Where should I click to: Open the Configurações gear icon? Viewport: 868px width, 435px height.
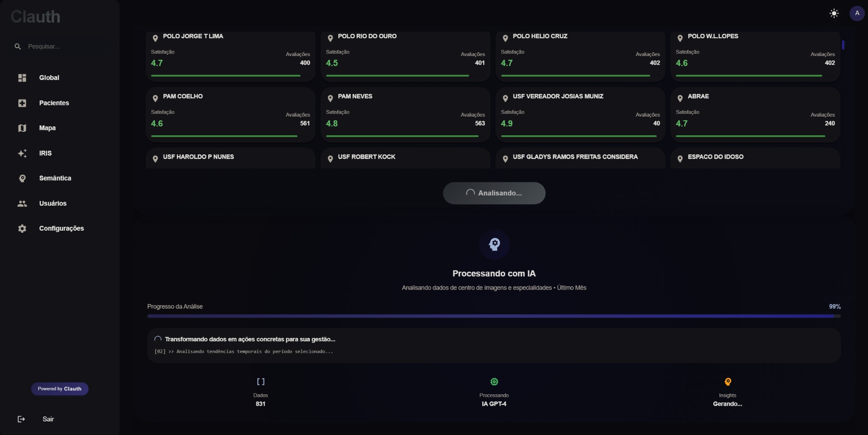22,229
